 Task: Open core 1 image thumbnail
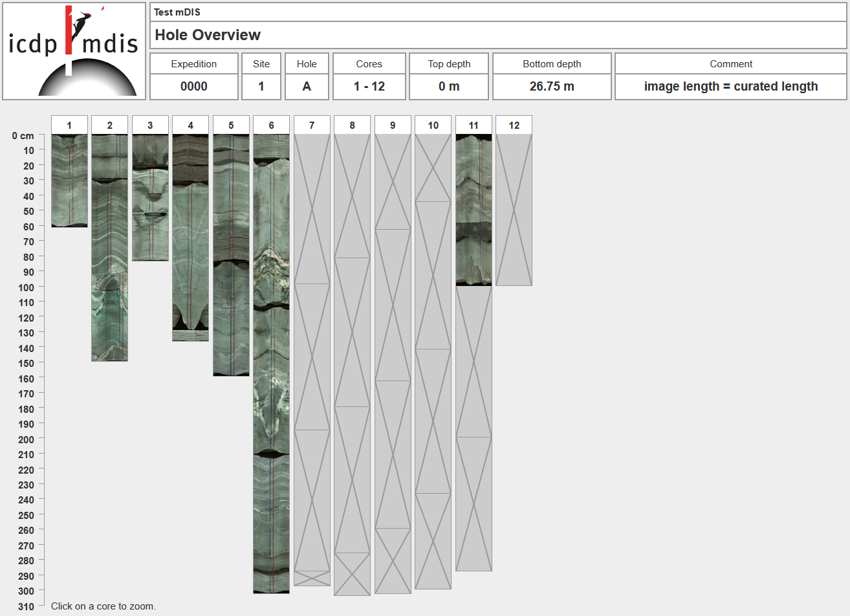click(69, 181)
